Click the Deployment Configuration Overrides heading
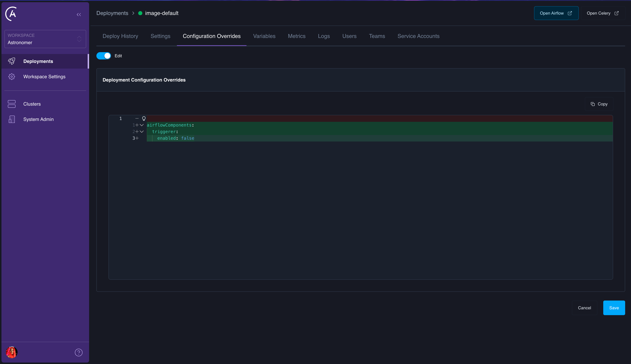 [x=144, y=80]
